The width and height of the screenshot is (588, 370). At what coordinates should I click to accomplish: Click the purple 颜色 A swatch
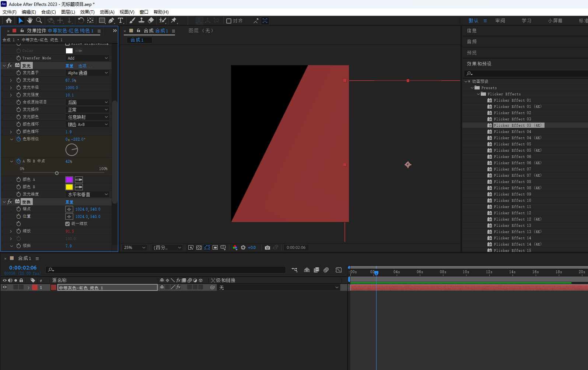[69, 180]
